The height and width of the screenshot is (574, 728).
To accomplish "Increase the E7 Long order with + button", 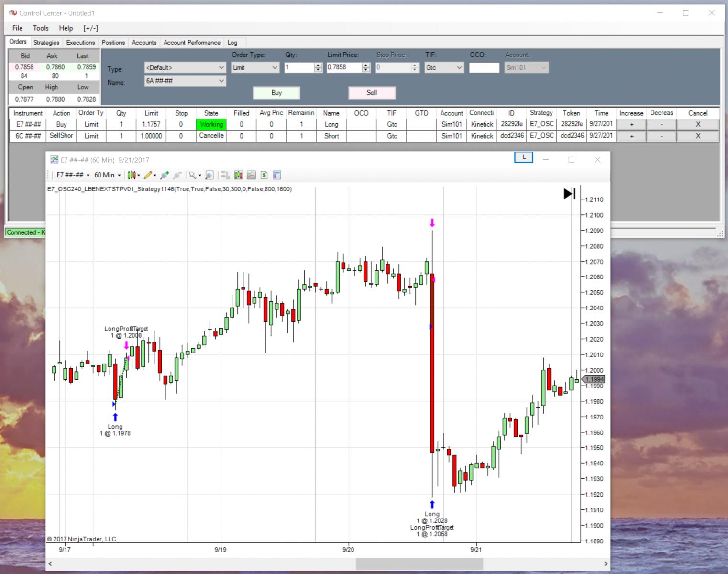I will [631, 124].
